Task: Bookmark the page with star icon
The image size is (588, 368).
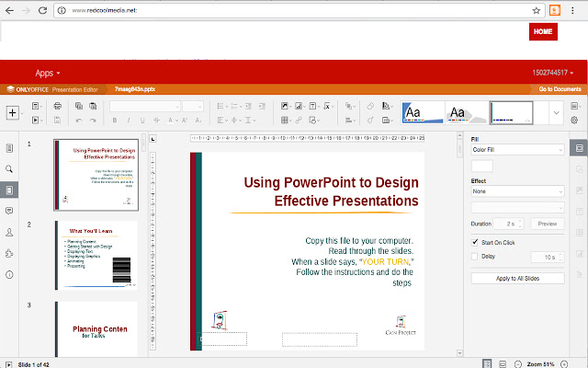Action: click(536, 9)
